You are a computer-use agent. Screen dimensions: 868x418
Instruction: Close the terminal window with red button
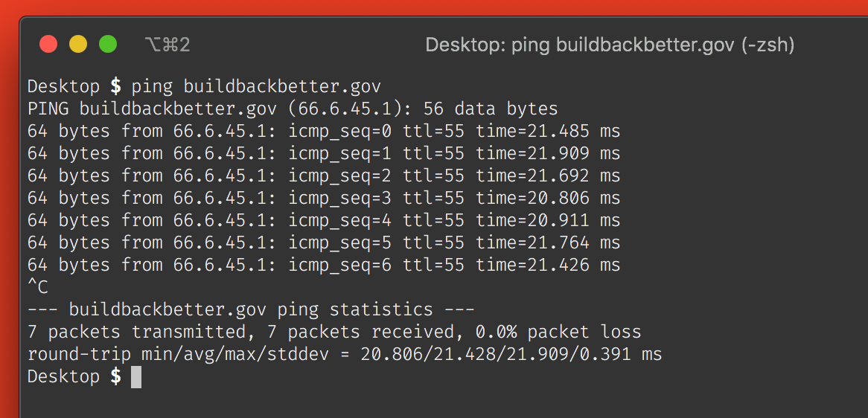click(x=48, y=44)
